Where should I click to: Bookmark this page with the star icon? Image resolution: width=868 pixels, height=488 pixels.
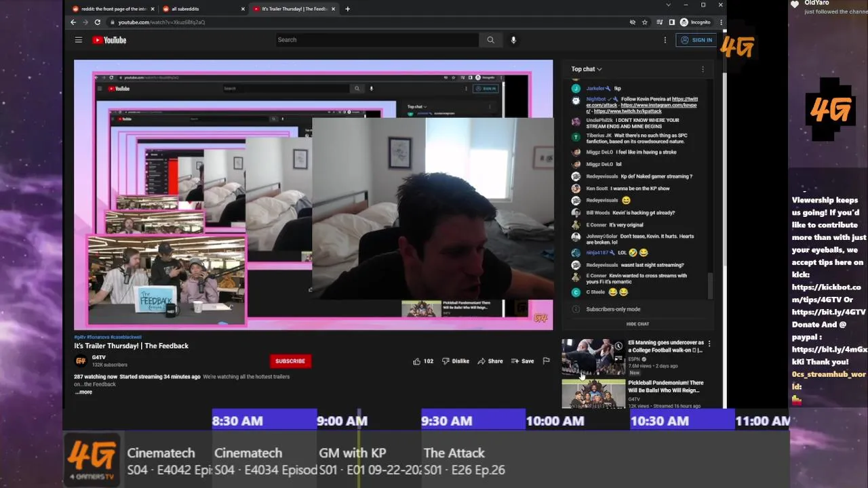point(645,22)
